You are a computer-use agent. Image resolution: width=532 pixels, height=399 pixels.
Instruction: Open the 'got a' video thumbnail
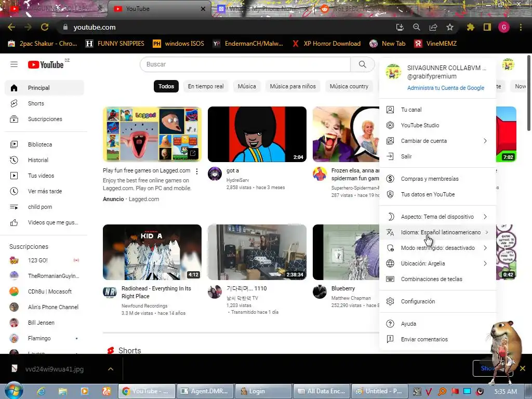point(257,134)
